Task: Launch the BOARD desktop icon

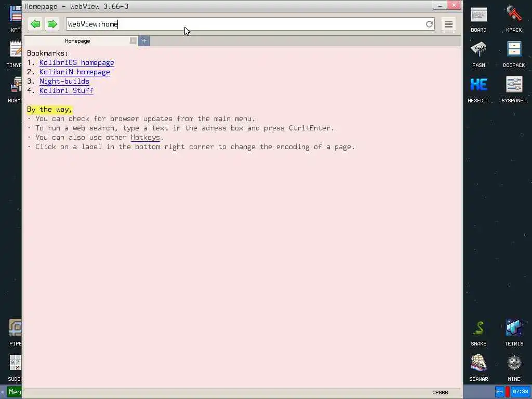Action: (x=478, y=20)
